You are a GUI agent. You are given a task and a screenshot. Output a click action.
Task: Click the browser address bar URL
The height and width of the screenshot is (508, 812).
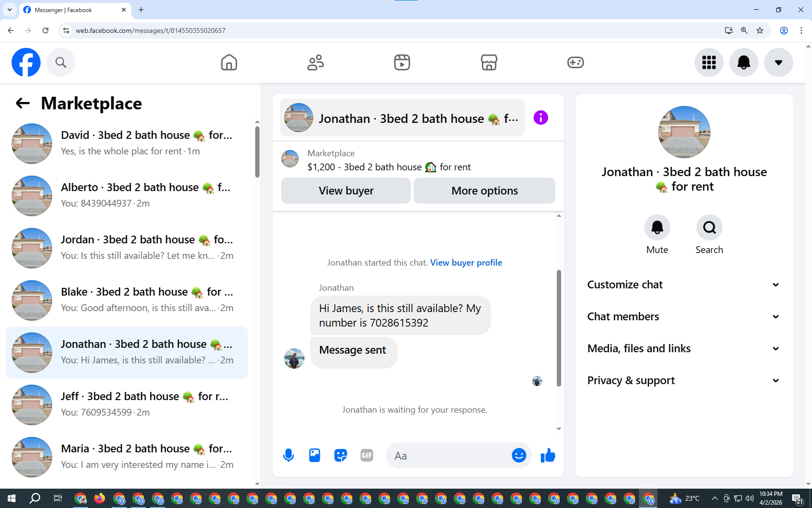[150, 30]
